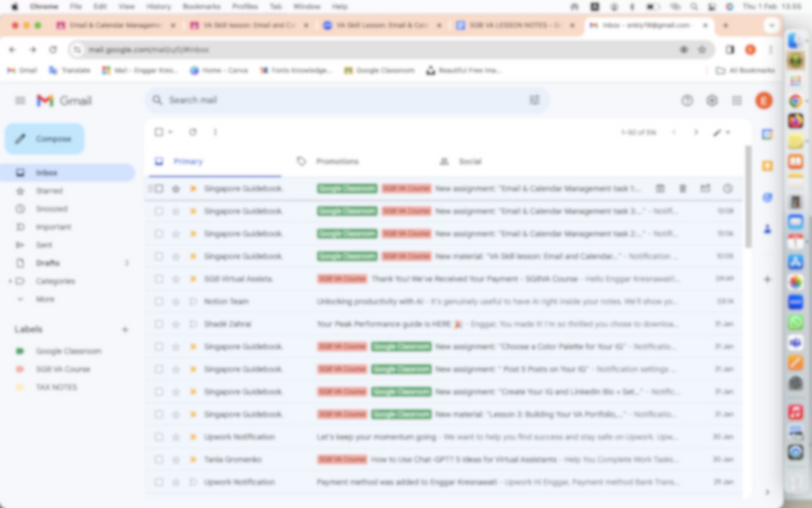Screen dimensions: 812x508
Task: Click the Compose button
Action: tap(44, 139)
